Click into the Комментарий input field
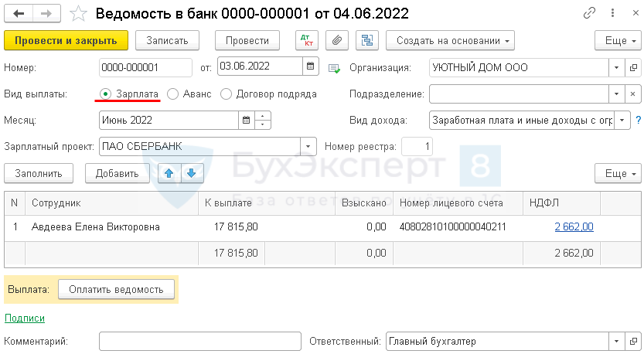644x354 pixels. 199,341
